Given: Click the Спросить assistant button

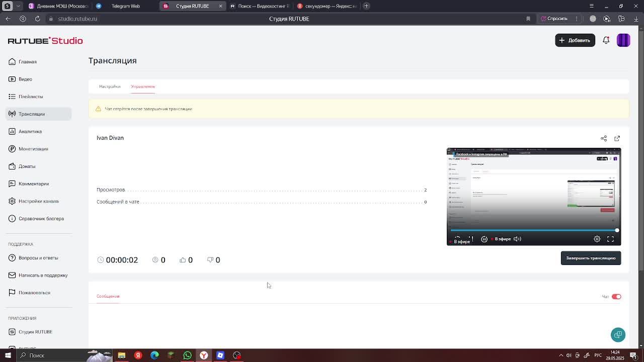Looking at the screenshot, I should pos(554,19).
